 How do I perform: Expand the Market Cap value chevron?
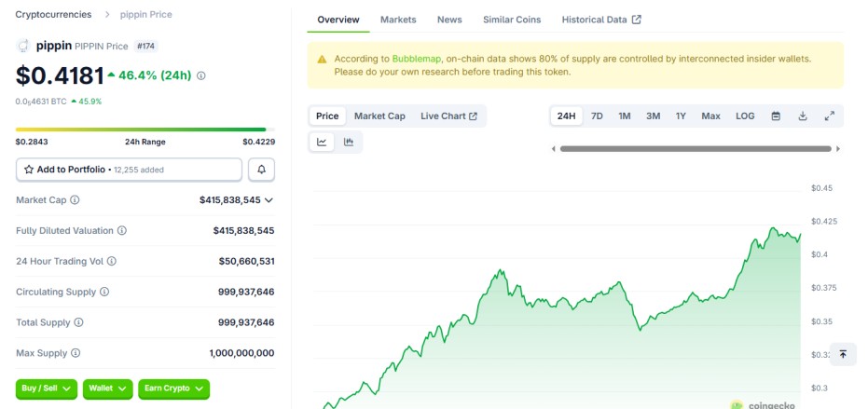[x=269, y=200]
